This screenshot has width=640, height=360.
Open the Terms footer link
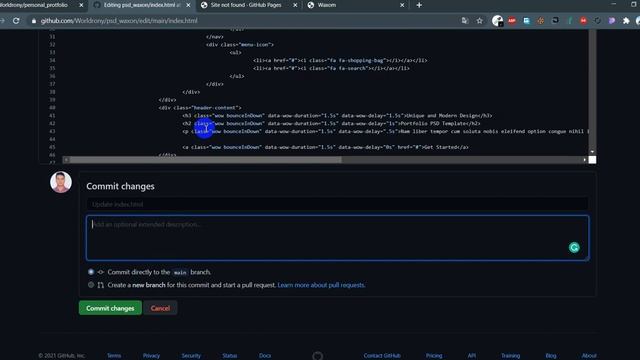click(x=114, y=356)
